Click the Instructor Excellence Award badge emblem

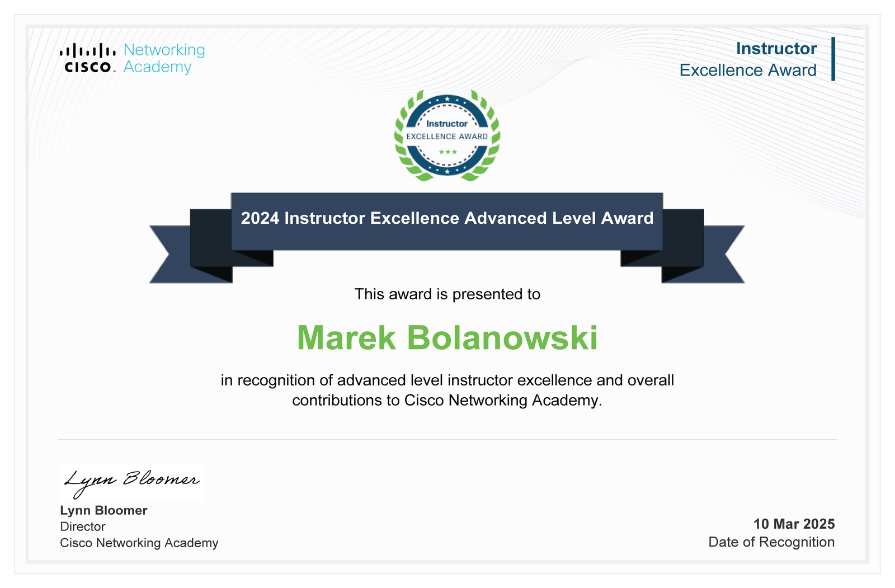tap(447, 135)
